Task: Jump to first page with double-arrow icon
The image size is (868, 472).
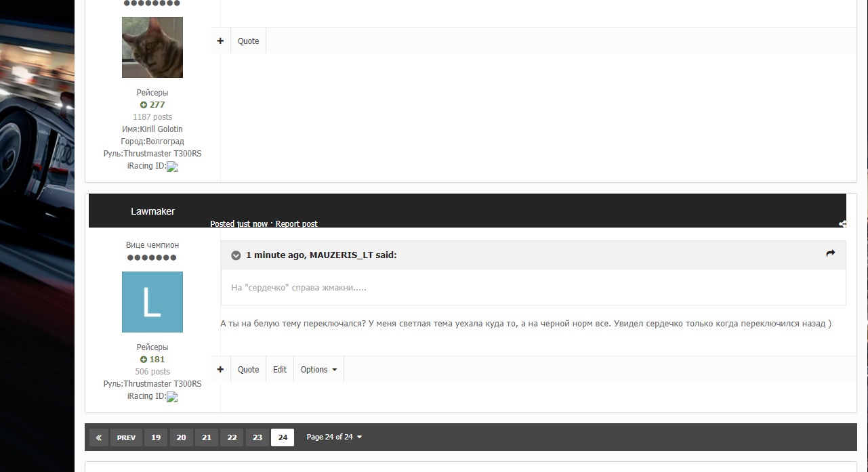Action: click(x=98, y=437)
